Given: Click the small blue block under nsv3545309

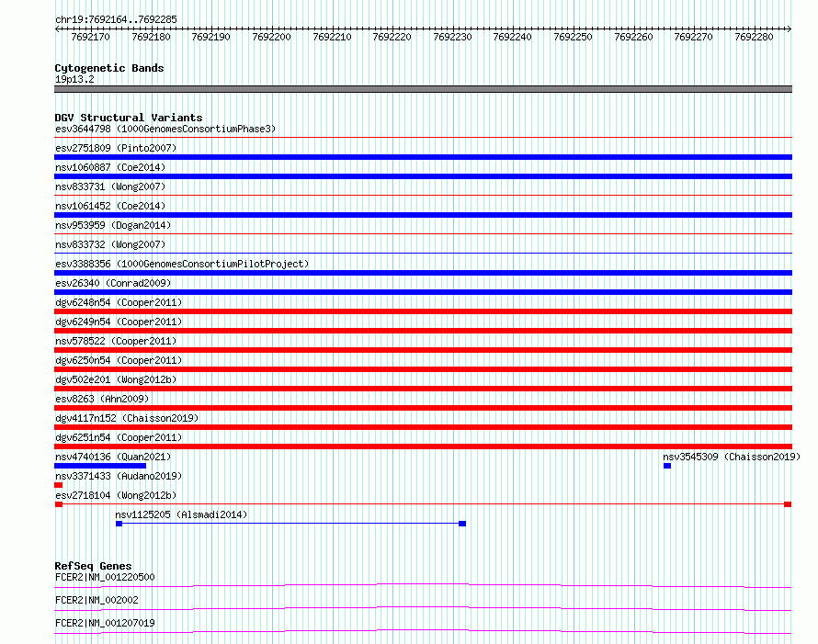Looking at the screenshot, I should [x=667, y=466].
